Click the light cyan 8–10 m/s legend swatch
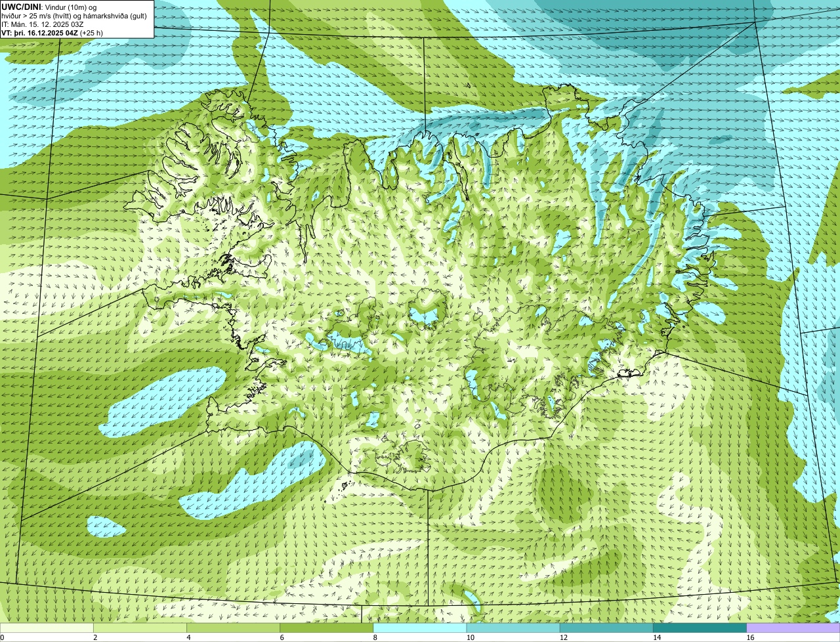 pos(420,628)
